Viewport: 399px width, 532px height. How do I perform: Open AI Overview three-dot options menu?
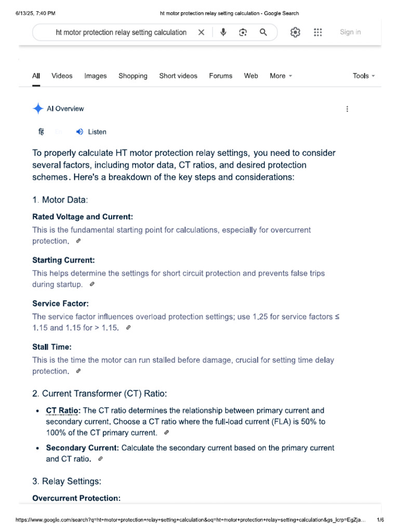tap(347, 109)
